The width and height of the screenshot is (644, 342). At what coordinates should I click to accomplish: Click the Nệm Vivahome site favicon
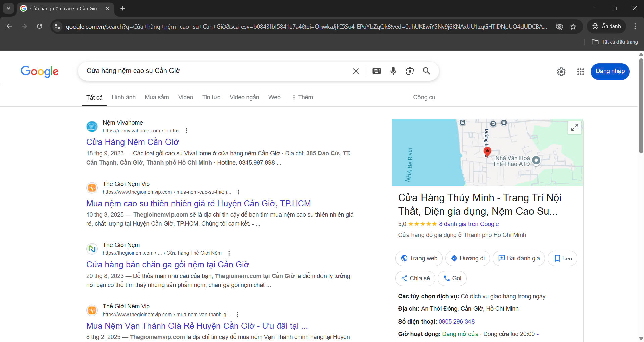pyautogui.click(x=92, y=126)
